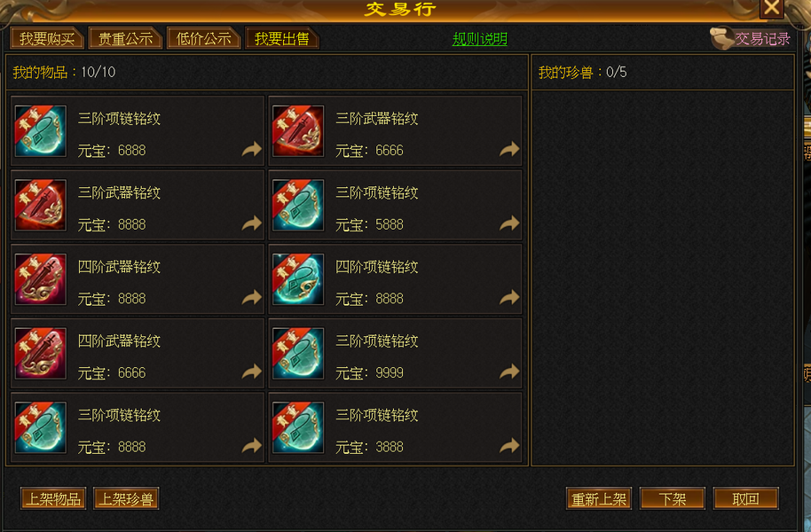This screenshot has height=532, width=811.
Task: Open the 规则说明 link
Action: [x=480, y=39]
